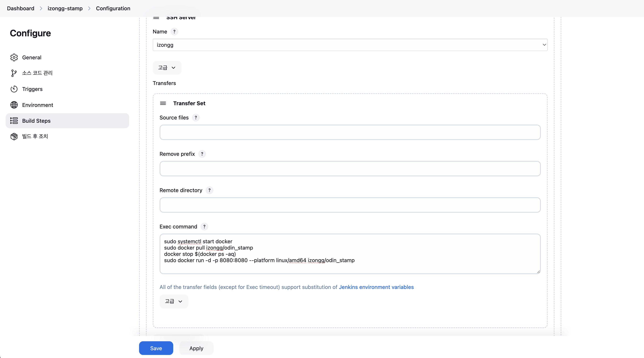Click the post-build actions box icon
Viewport: 644px width, 358px height.
click(x=14, y=136)
